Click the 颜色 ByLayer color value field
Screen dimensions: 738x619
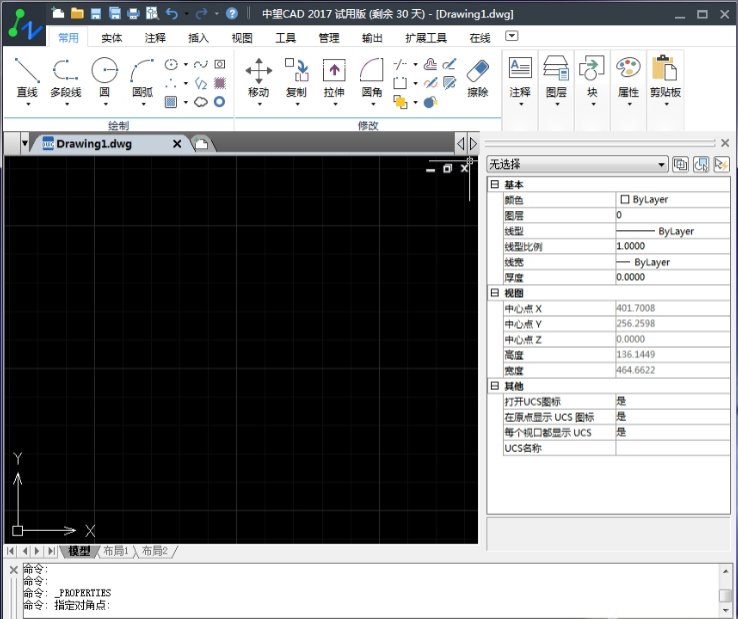[x=672, y=200]
